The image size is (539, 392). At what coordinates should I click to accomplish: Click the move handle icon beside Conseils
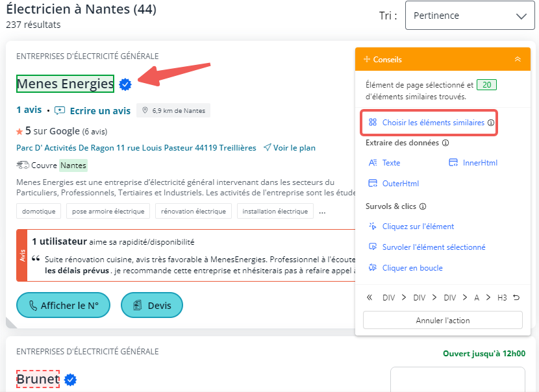pos(367,59)
